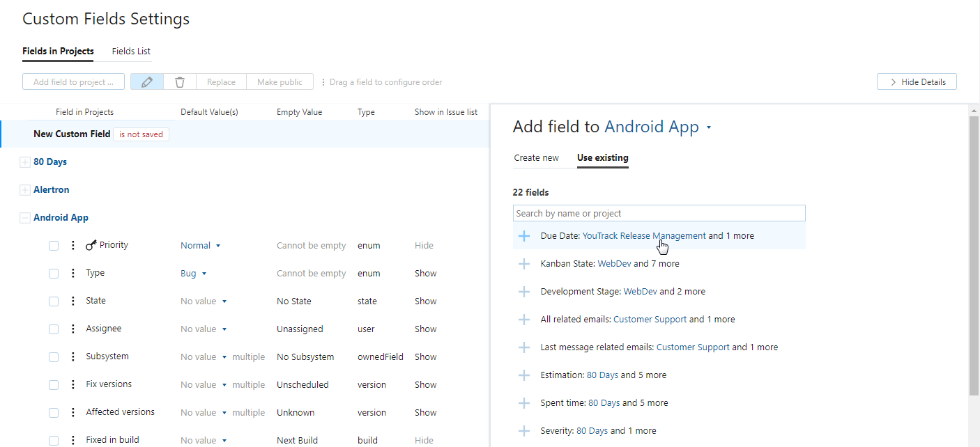This screenshot has width=980, height=447.
Task: Click the drag handle before configure order hint
Action: tap(324, 82)
